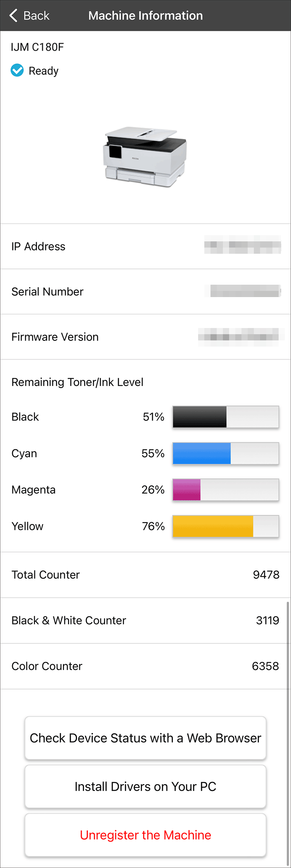Tap the Machine Information title
The width and height of the screenshot is (291, 868).
click(145, 15)
